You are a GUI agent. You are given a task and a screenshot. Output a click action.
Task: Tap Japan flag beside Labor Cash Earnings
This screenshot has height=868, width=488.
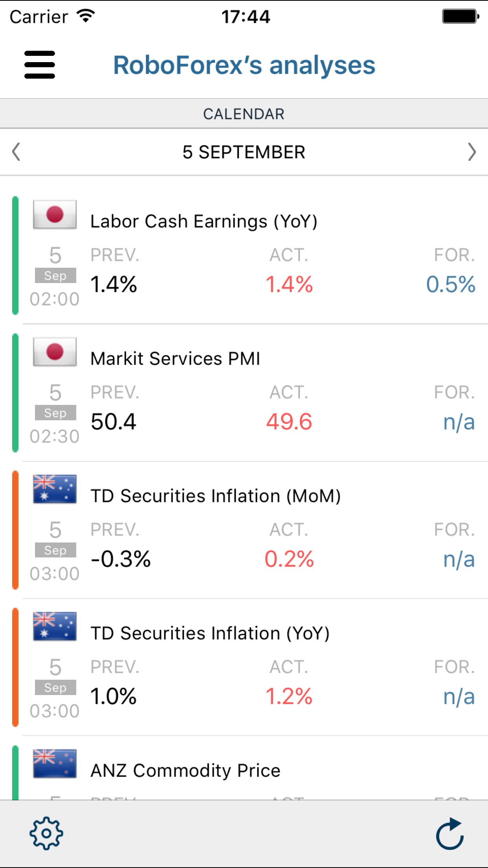click(55, 215)
